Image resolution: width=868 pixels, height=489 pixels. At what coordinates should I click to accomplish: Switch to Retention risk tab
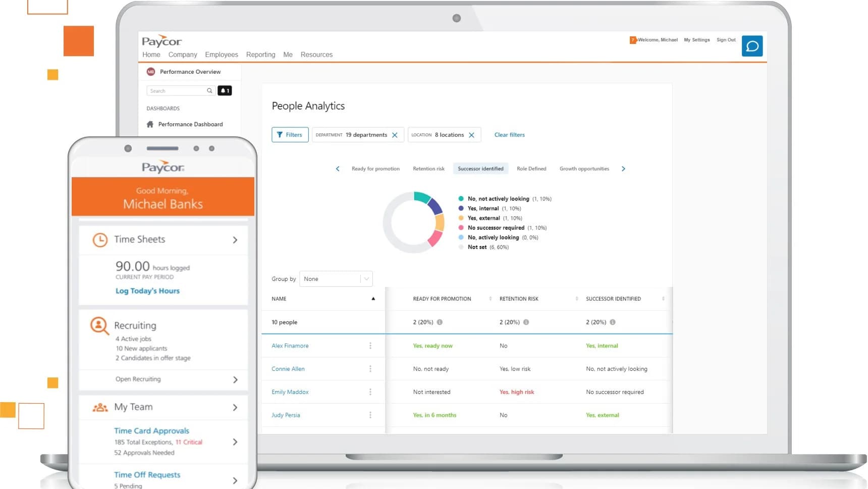point(429,169)
